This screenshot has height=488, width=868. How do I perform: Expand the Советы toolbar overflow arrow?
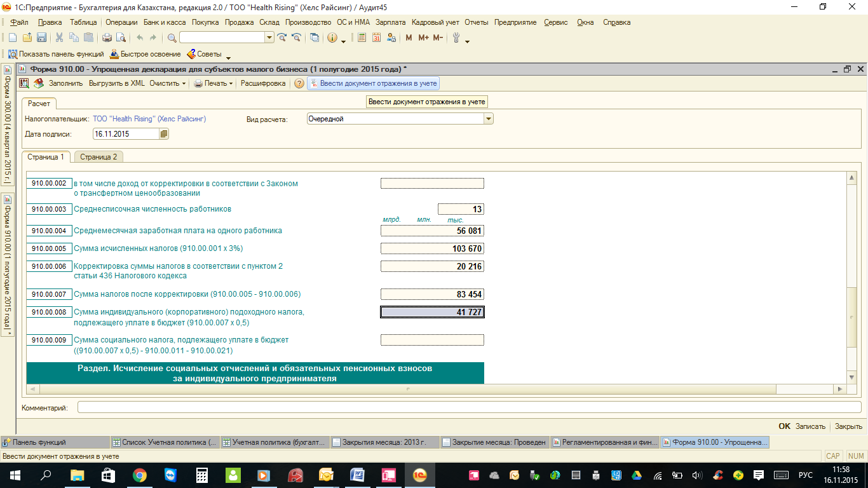coord(229,57)
